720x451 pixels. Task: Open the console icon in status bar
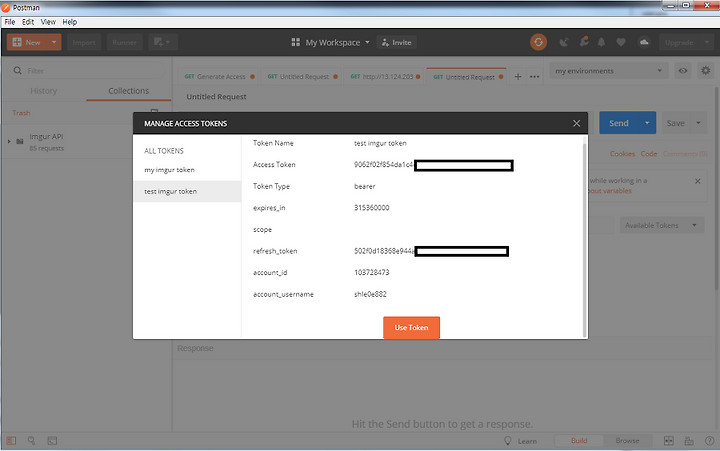point(52,441)
